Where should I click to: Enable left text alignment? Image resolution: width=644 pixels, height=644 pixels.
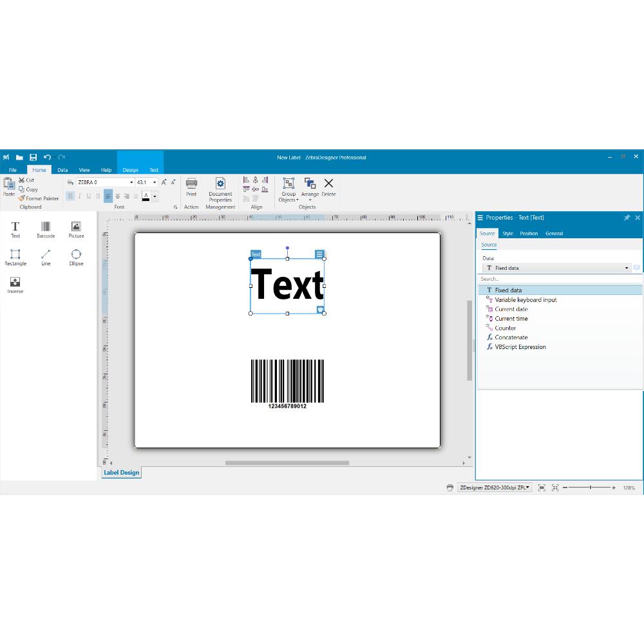coord(108,196)
